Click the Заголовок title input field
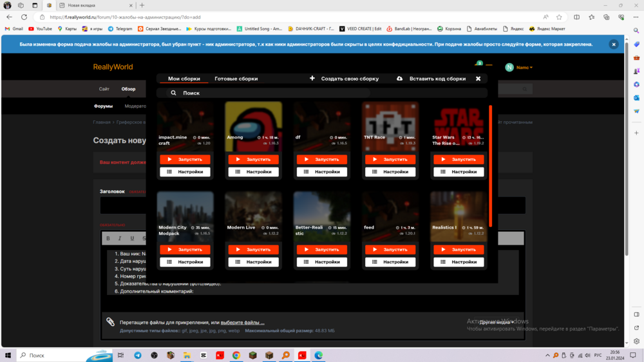Viewport: 644px width, 362px height. point(312,205)
